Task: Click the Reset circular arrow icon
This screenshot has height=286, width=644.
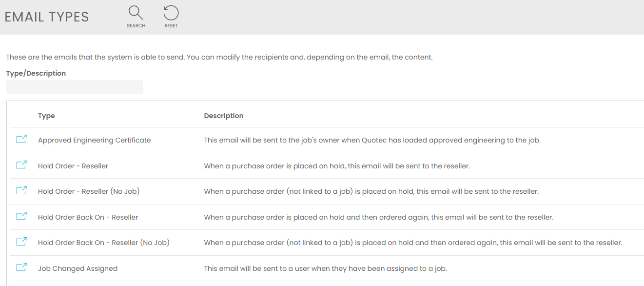Action: (x=171, y=12)
